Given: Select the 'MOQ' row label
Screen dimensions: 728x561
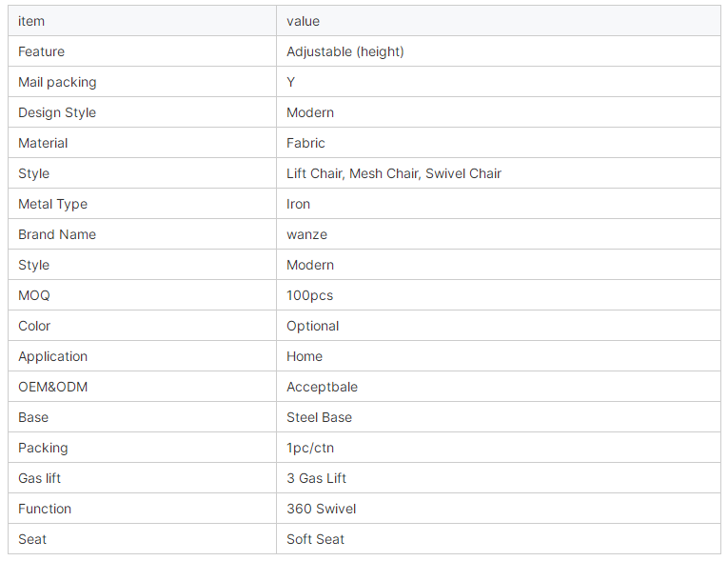Looking at the screenshot, I should point(34,295).
